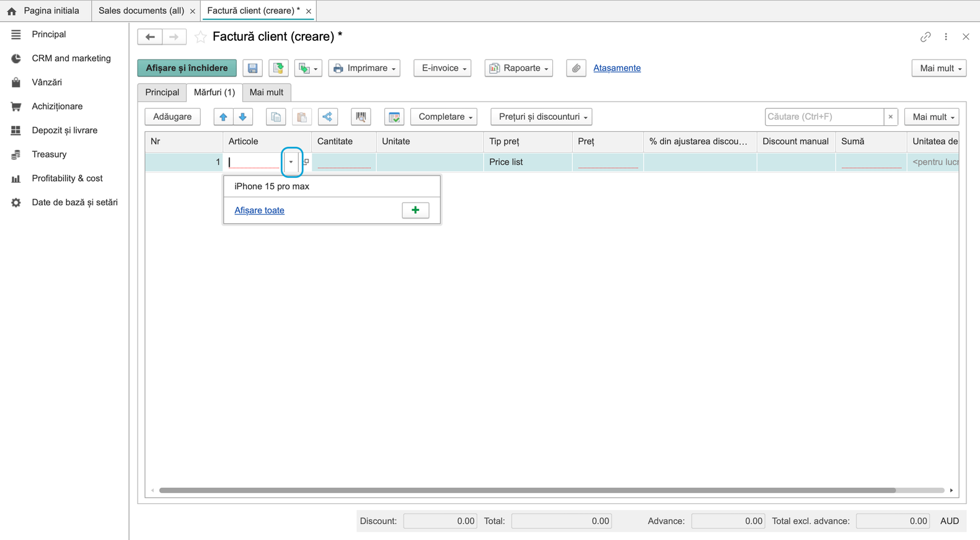Screen dimensions: 980x540
Task: Click the Afișare toate link
Action: (259, 210)
